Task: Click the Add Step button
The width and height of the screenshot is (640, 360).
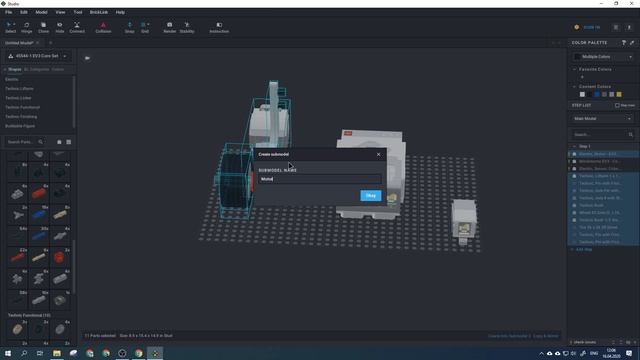Action: tap(583, 249)
